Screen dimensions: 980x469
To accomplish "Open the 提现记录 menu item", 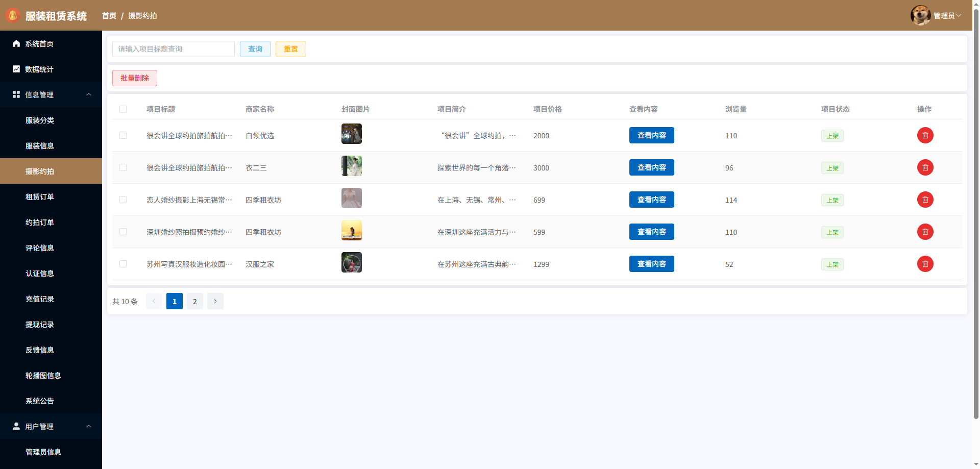I will [51, 324].
